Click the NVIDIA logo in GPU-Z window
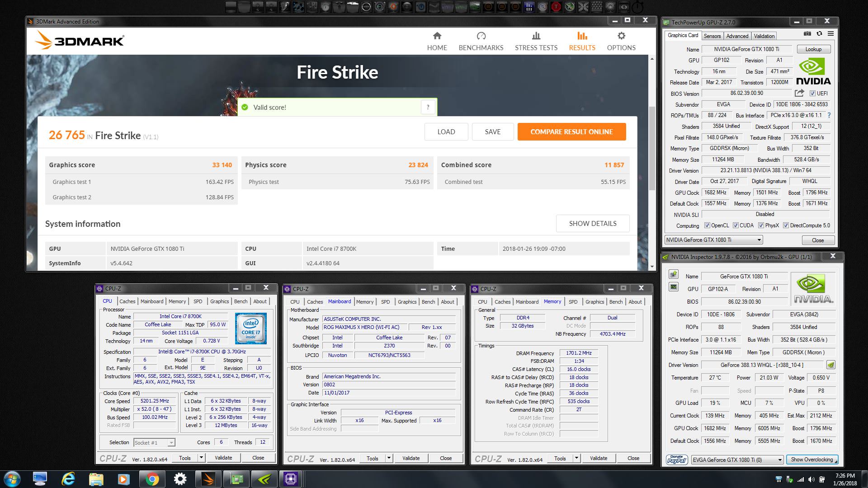 (x=813, y=71)
